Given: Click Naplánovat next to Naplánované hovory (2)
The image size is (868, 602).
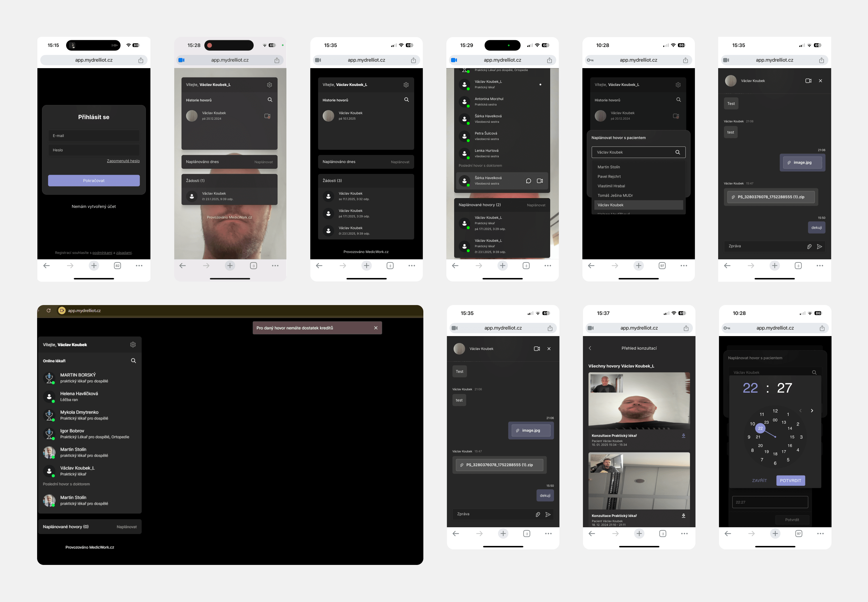Looking at the screenshot, I should [x=536, y=205].
